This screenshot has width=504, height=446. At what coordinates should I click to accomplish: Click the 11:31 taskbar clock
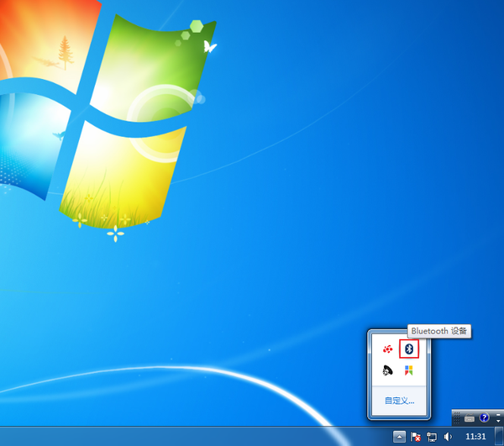475,437
